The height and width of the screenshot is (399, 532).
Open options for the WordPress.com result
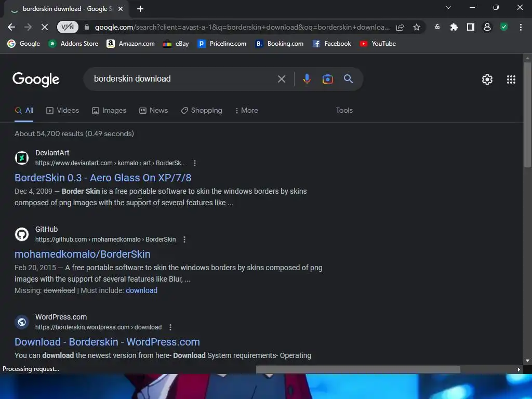(170, 327)
